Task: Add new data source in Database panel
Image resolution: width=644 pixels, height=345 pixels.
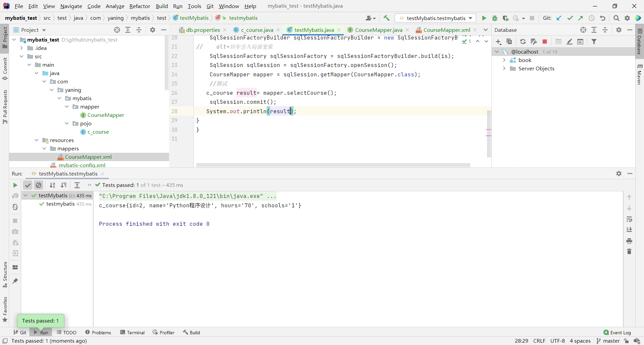Action: tap(498, 42)
